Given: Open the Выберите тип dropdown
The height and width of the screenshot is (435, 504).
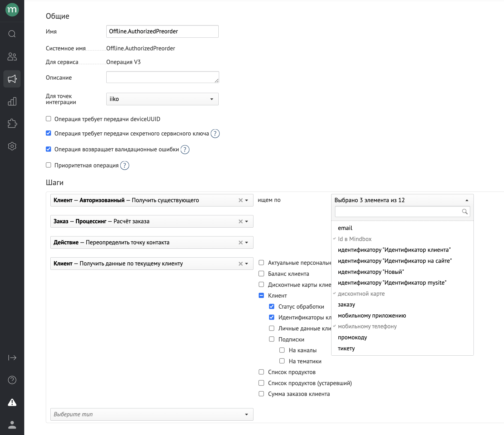Looking at the screenshot, I should (152, 414).
